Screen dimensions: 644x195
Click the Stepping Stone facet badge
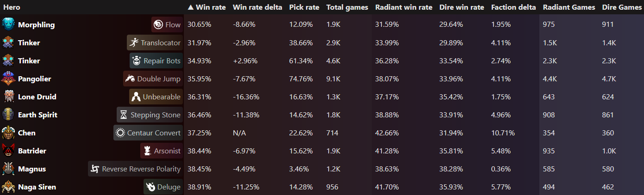click(150, 115)
